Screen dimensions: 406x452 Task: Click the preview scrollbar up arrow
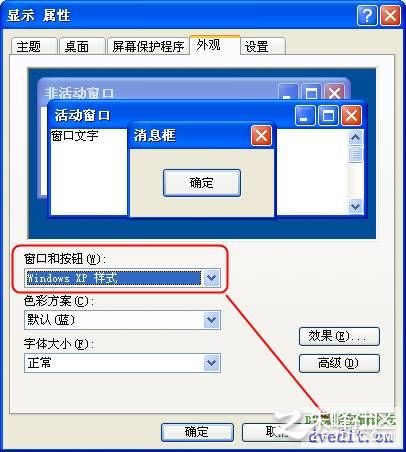click(356, 137)
